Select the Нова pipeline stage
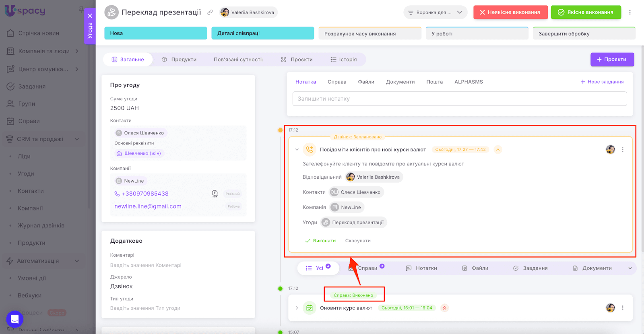The height and width of the screenshot is (334, 644). click(x=155, y=33)
